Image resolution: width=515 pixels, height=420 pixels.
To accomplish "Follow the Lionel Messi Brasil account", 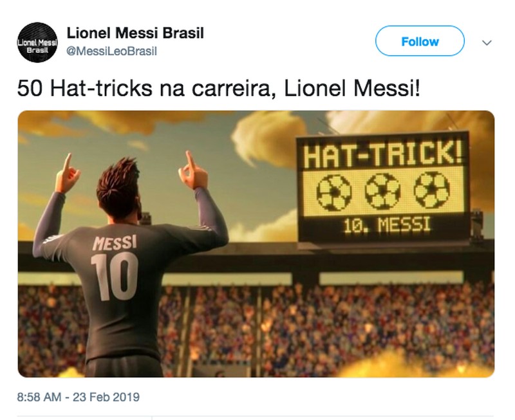I will click(419, 41).
